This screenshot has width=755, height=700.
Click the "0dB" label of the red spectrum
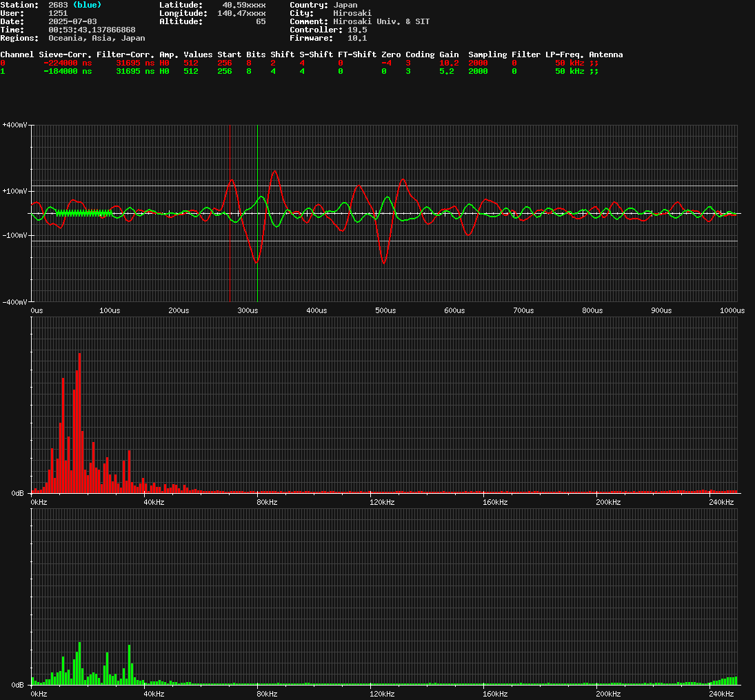[x=17, y=494]
